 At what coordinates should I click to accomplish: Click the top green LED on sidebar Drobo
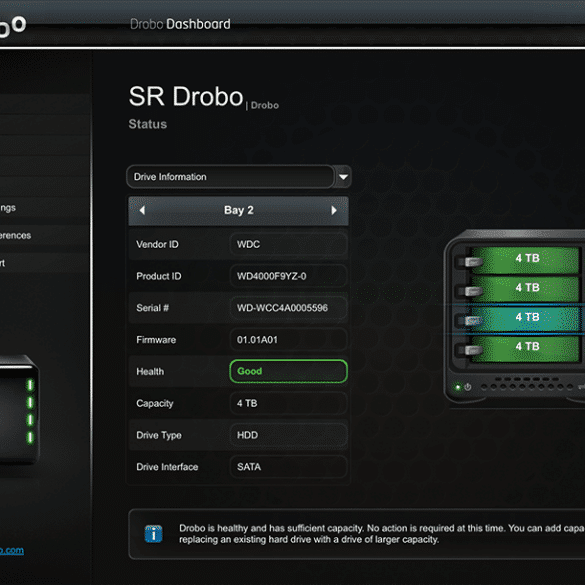point(30,385)
